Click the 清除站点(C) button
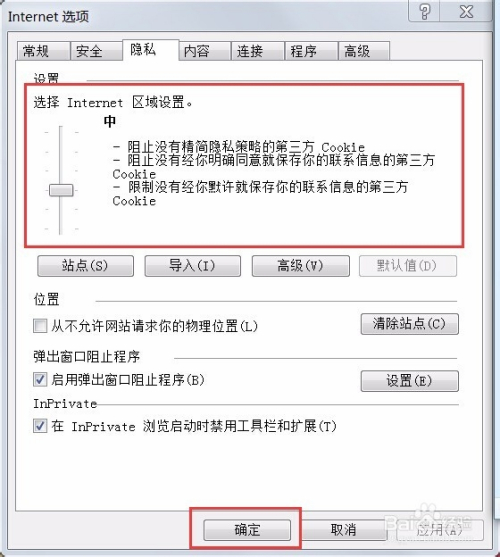 click(x=409, y=324)
